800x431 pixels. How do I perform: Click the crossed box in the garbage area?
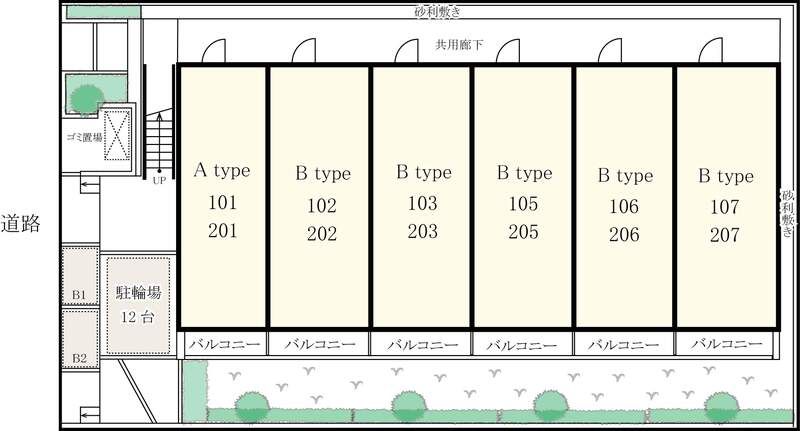point(117,135)
